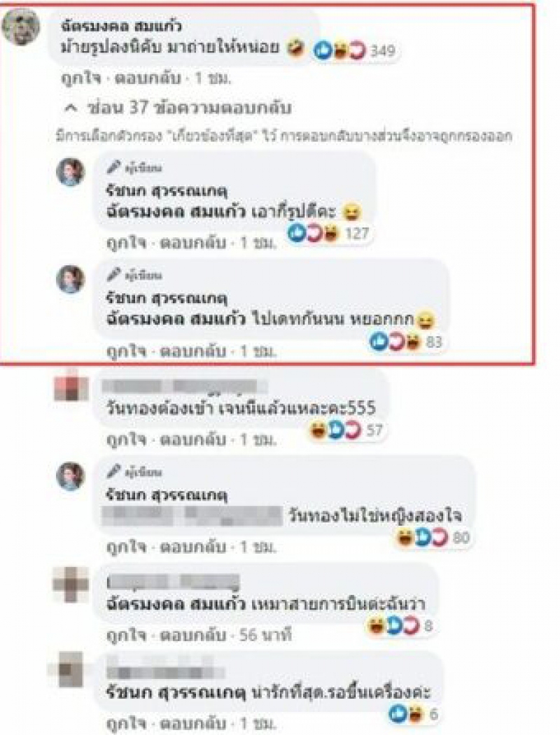The image size is (560, 735).
Task: Click ตอบกลับ under the top comment
Action: 147,78
